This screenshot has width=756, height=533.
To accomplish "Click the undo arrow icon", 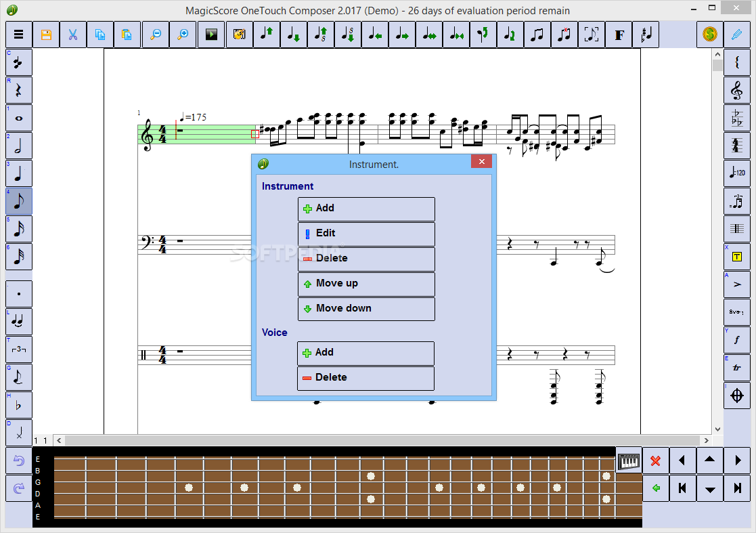I will tap(19, 461).
